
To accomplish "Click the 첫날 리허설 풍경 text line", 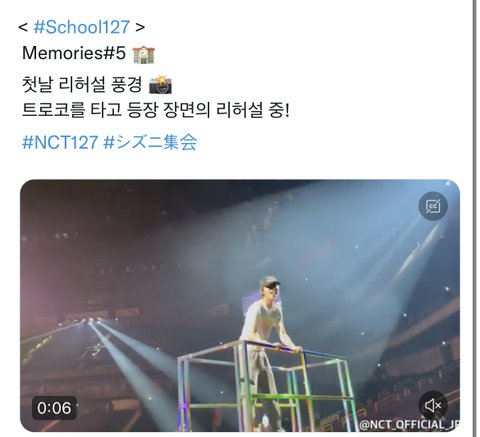I will pos(82,85).
